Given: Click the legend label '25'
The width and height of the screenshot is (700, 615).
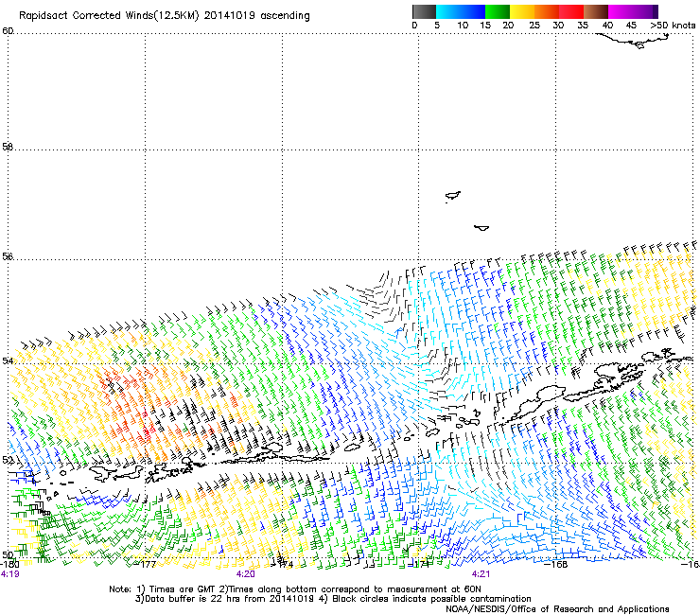Looking at the screenshot, I should (x=534, y=26).
